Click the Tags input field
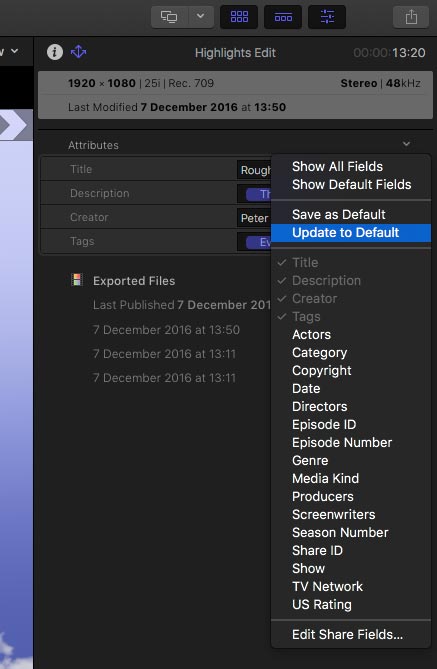Image resolution: width=437 pixels, height=669 pixels. click(x=254, y=241)
